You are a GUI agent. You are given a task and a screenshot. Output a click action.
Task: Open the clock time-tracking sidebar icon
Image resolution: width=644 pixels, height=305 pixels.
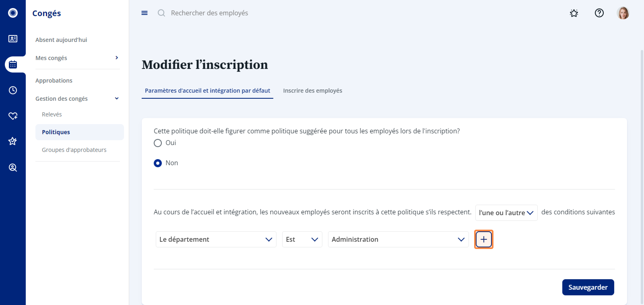coord(13,90)
